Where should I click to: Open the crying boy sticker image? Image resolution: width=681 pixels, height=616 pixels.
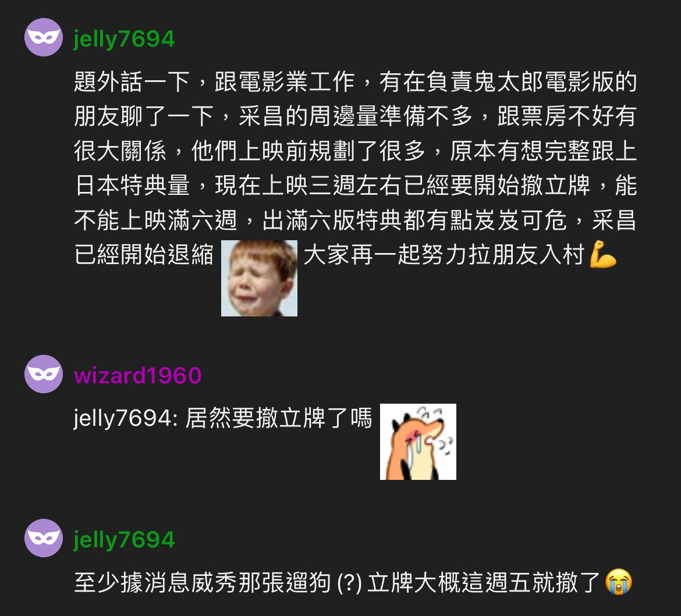259,278
